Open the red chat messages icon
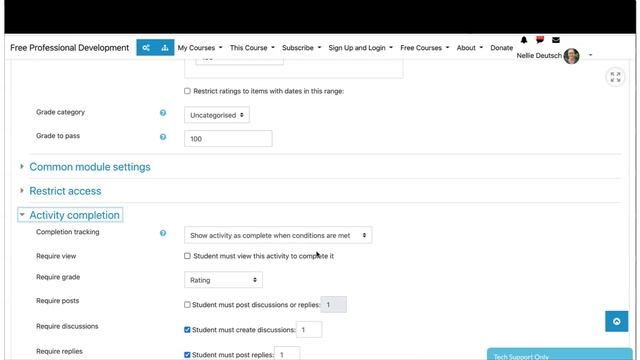This screenshot has height=360, width=640. click(x=540, y=39)
